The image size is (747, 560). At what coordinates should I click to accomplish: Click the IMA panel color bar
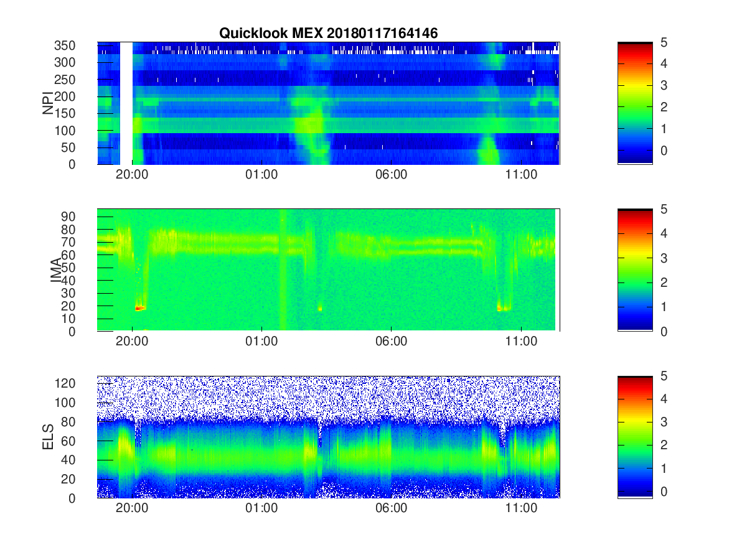point(635,270)
